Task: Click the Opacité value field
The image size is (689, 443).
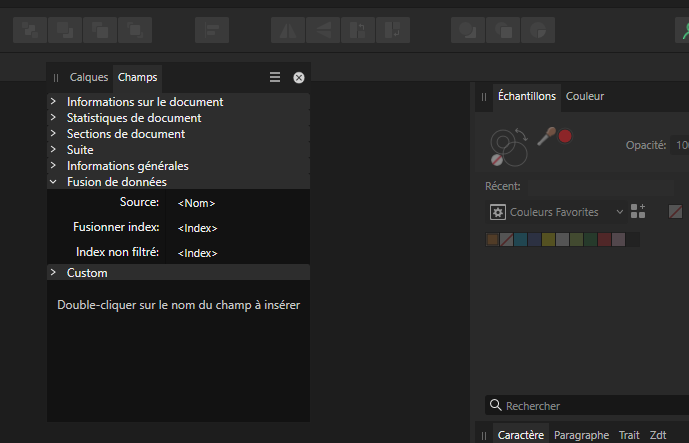Action: (x=680, y=145)
